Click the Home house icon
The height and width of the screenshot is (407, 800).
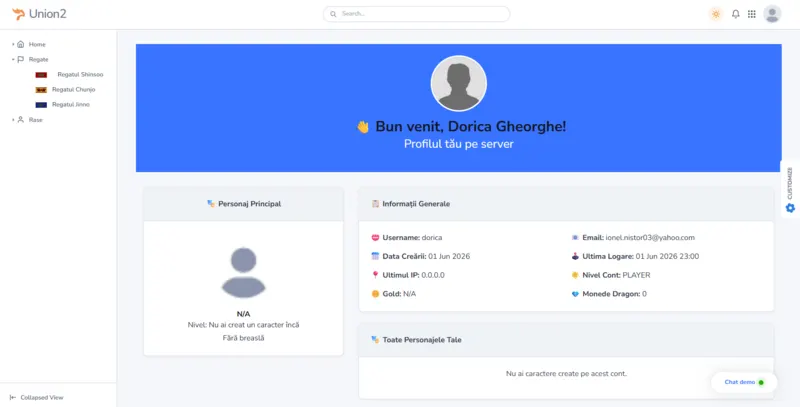(x=20, y=44)
